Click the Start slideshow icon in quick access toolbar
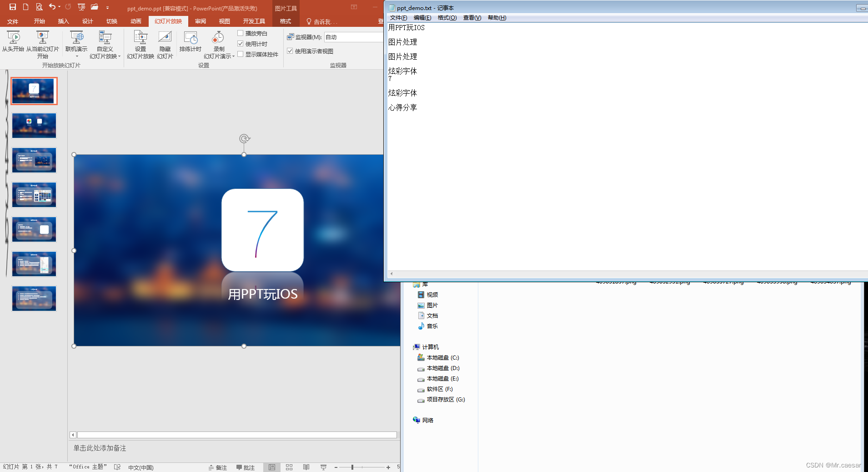 click(x=81, y=7)
